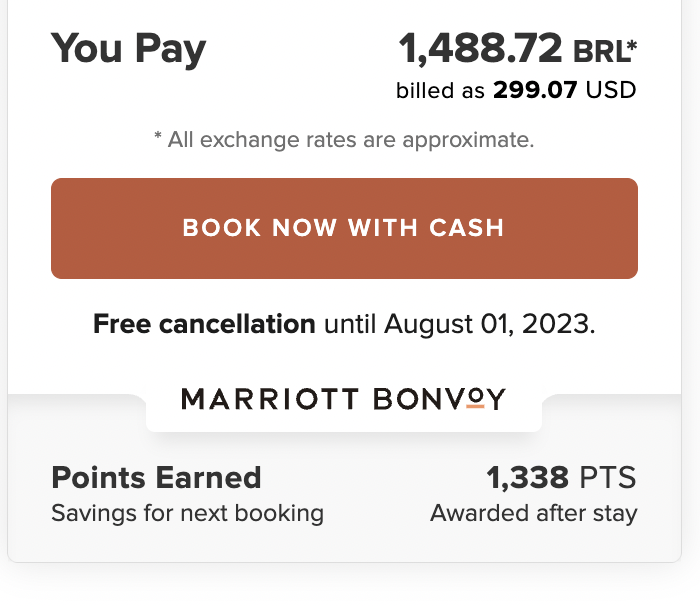Viewport: 700px width, 606px height.
Task: Click the USD currency label
Action: (x=611, y=91)
